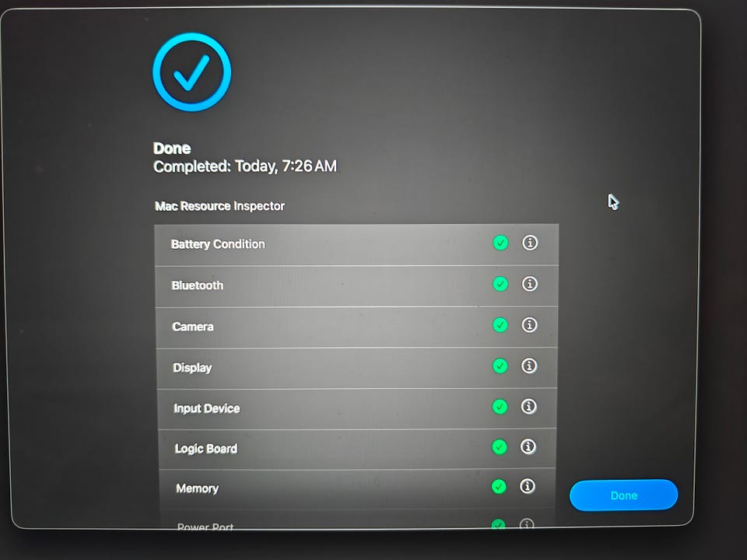Click the Logic Board green checkmark
The width and height of the screenshot is (747, 560).
point(500,447)
